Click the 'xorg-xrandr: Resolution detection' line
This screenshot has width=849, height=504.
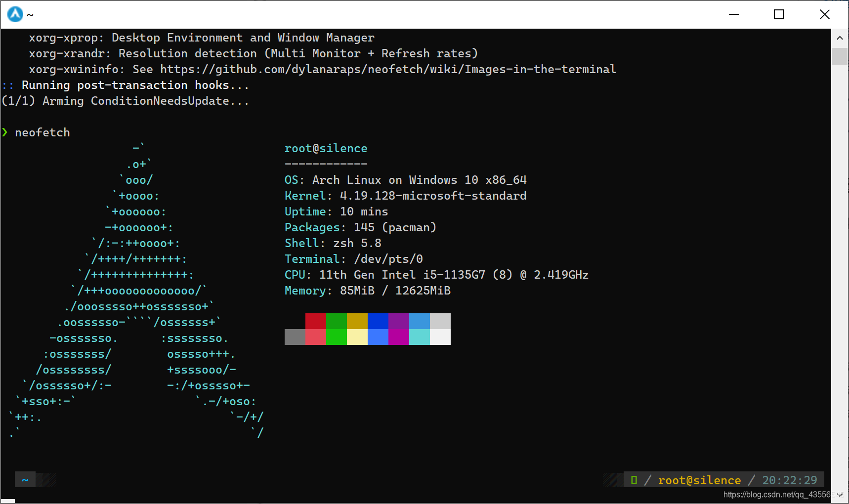coord(254,53)
